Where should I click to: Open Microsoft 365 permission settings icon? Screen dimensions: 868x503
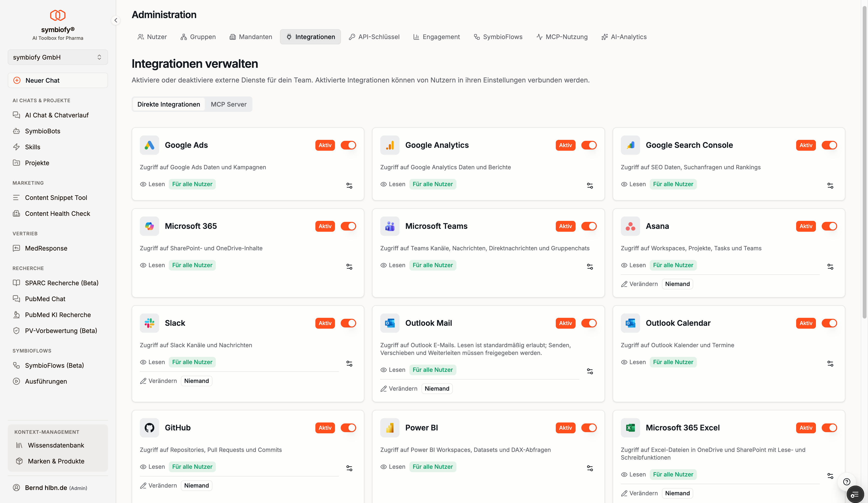coord(349,267)
